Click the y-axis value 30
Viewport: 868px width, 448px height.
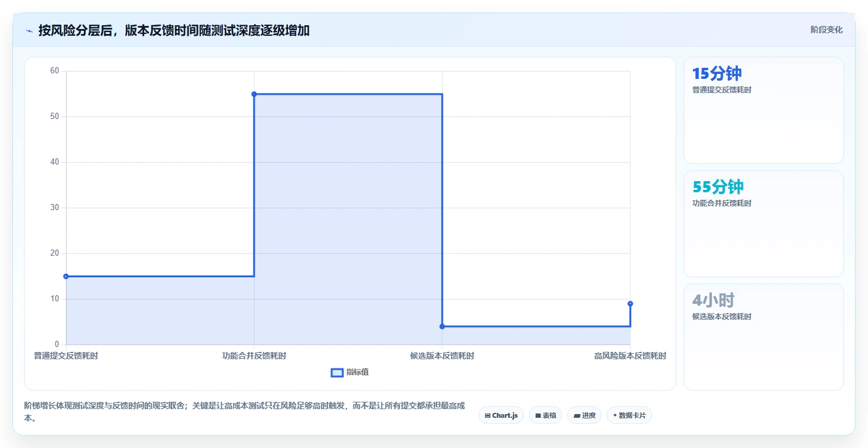pos(54,208)
